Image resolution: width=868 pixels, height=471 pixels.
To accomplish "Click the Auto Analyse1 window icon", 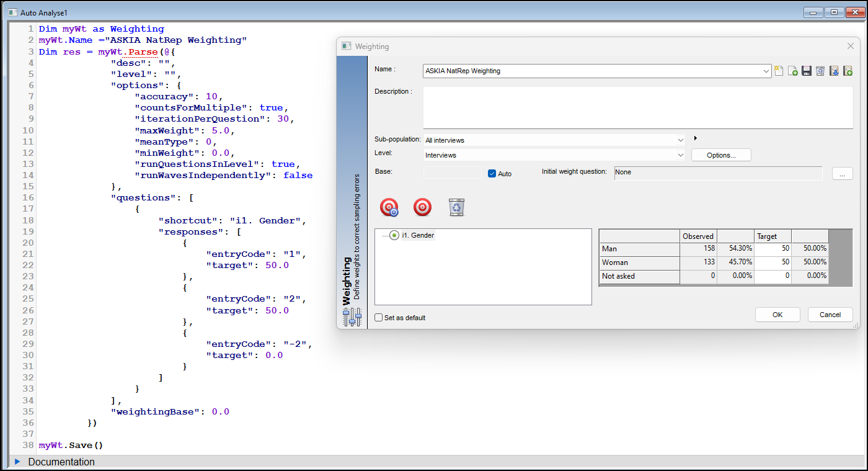I will (x=12, y=12).
